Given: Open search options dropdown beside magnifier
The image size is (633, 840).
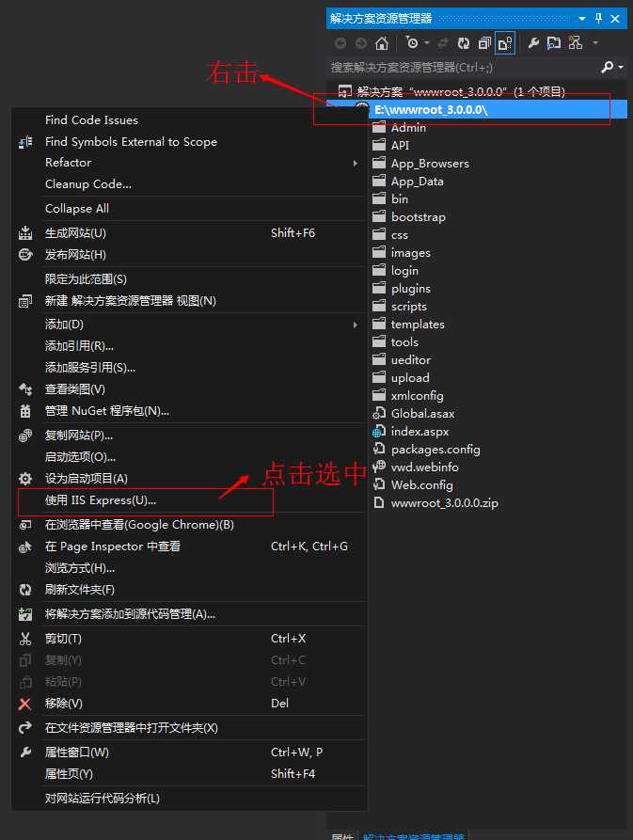Looking at the screenshot, I should pos(621,68).
